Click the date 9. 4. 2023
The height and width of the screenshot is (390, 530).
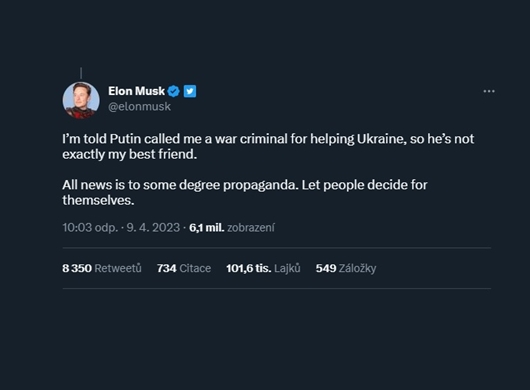pyautogui.click(x=153, y=227)
